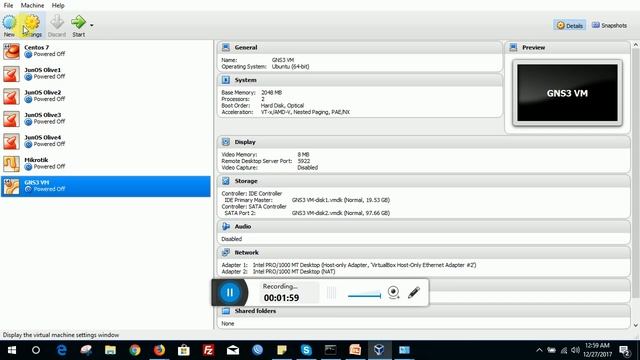Open the Shared folders header link
The width and height of the screenshot is (640, 360).
pyautogui.click(x=255, y=311)
